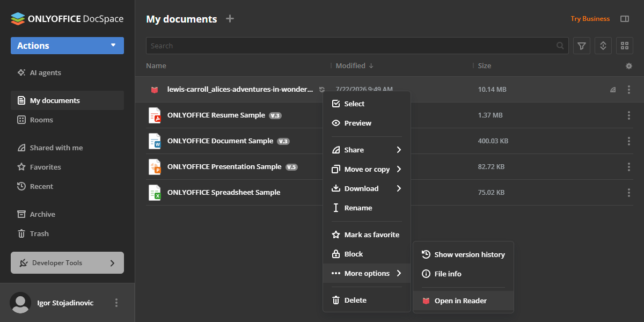Choose Mark as favorite
This screenshot has height=322, width=644.
pos(367,235)
